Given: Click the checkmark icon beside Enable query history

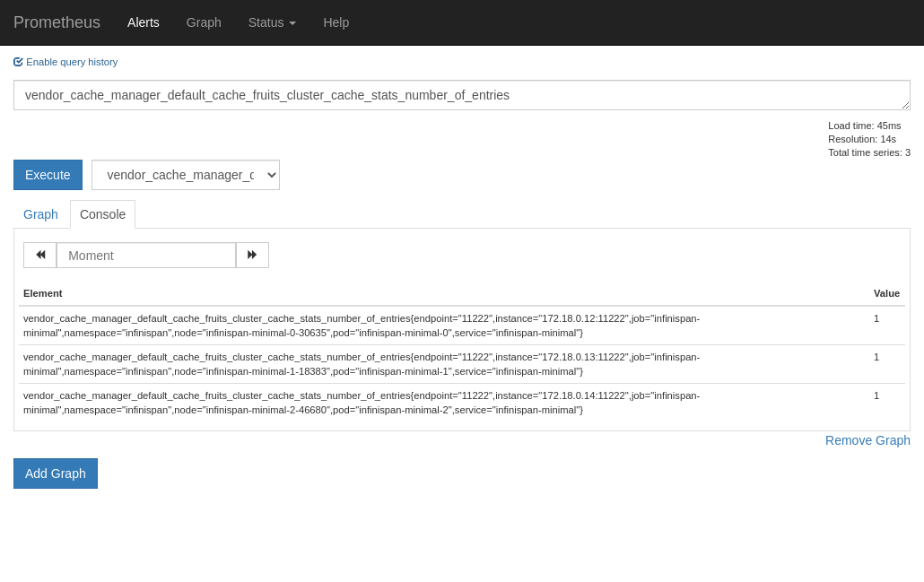Looking at the screenshot, I should (x=18, y=61).
